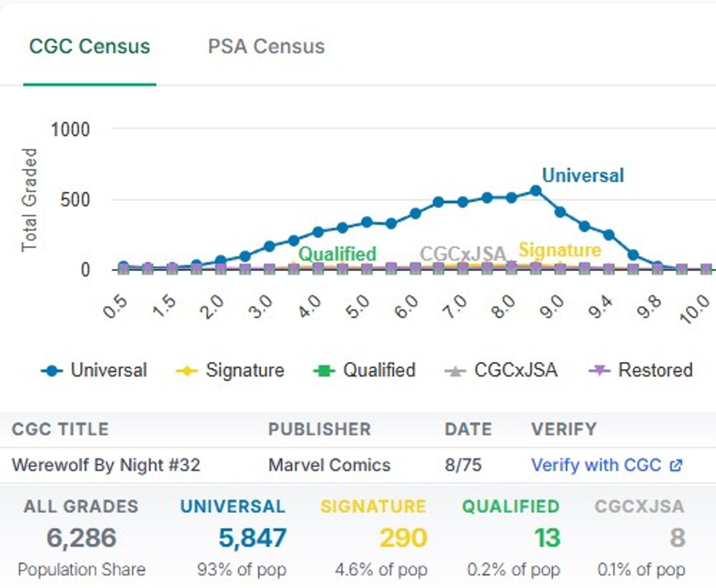Click the green Qualified legend square icon
Viewport: 716px width, 588px height.
pos(324,371)
